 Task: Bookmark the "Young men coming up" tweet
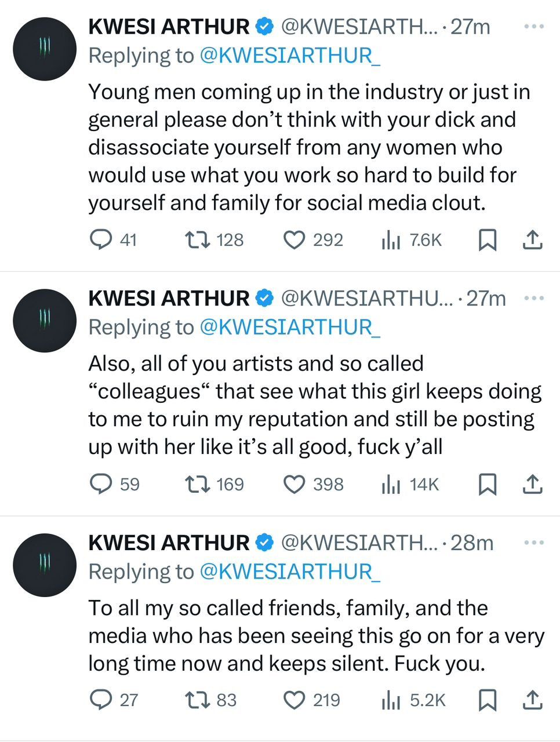tap(487, 240)
